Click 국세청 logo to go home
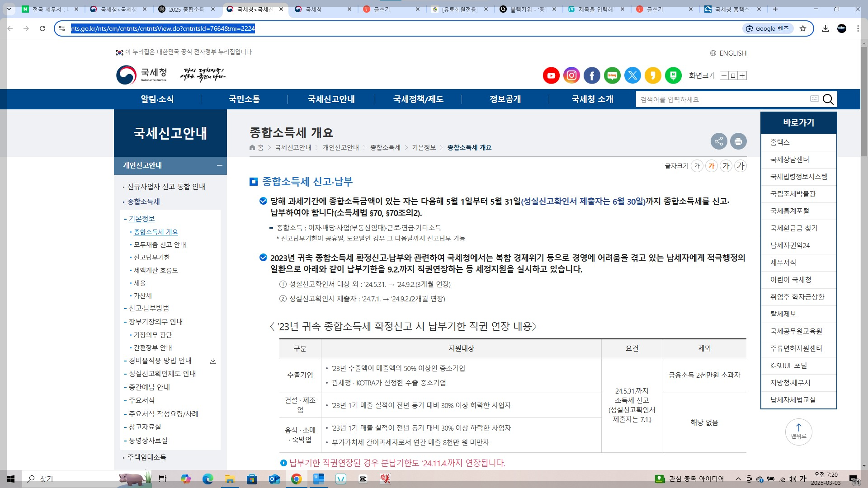 (142, 75)
